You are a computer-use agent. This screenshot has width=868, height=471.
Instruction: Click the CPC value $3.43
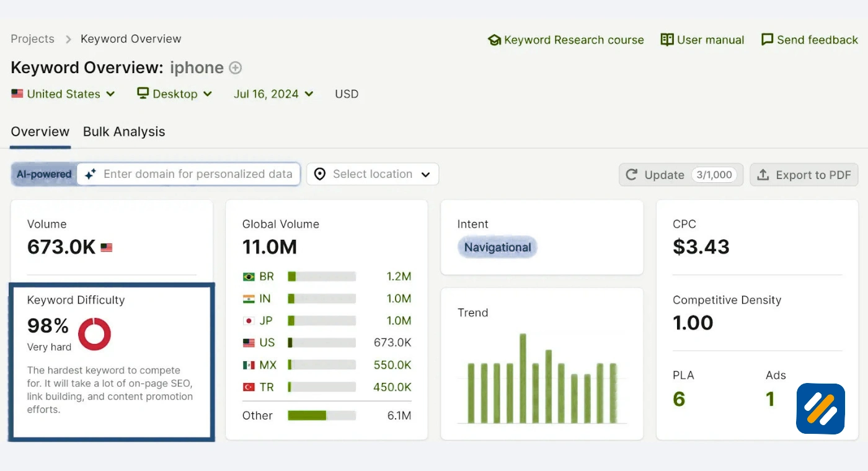tap(701, 247)
